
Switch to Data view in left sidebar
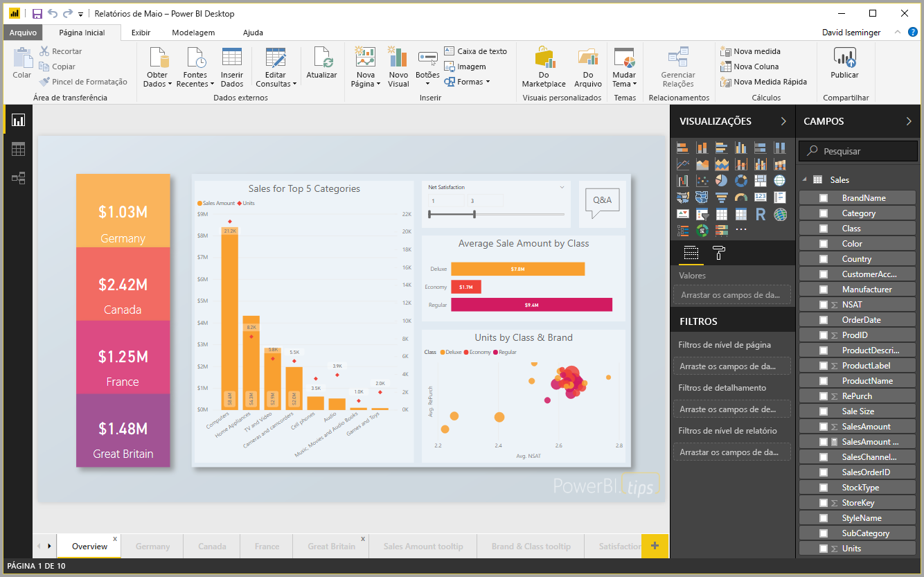(x=17, y=148)
